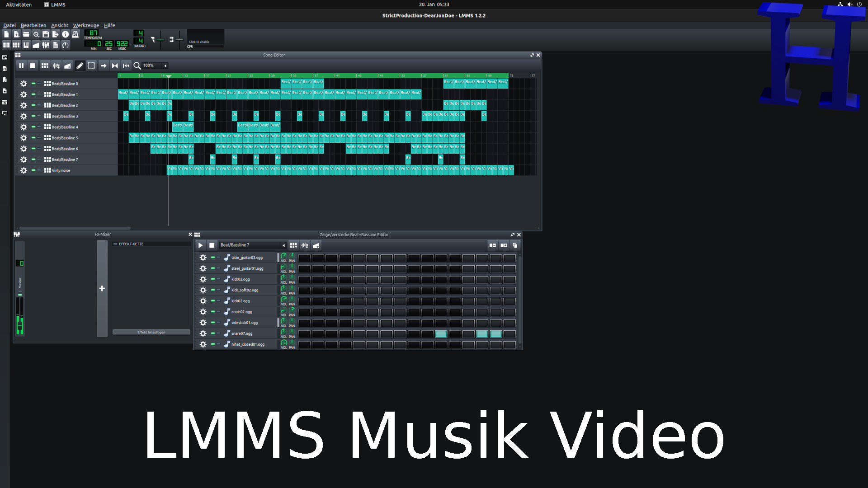The width and height of the screenshot is (868, 488).
Task: Solo the hihat_closed01.ogg track
Action: (x=219, y=344)
